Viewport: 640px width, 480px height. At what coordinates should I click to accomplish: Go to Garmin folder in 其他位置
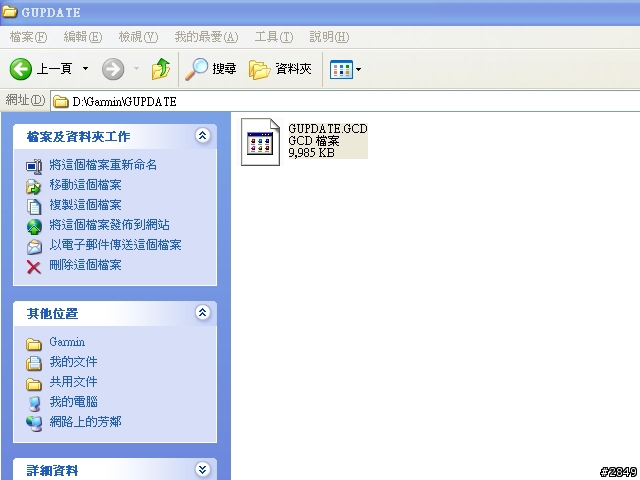pyautogui.click(x=67, y=342)
